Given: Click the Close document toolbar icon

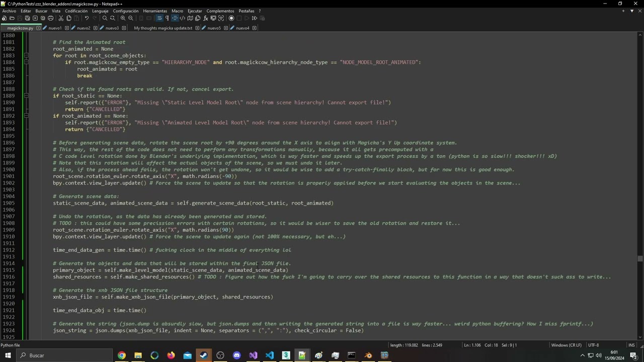Looking at the screenshot, I should pyautogui.click(x=35, y=18).
